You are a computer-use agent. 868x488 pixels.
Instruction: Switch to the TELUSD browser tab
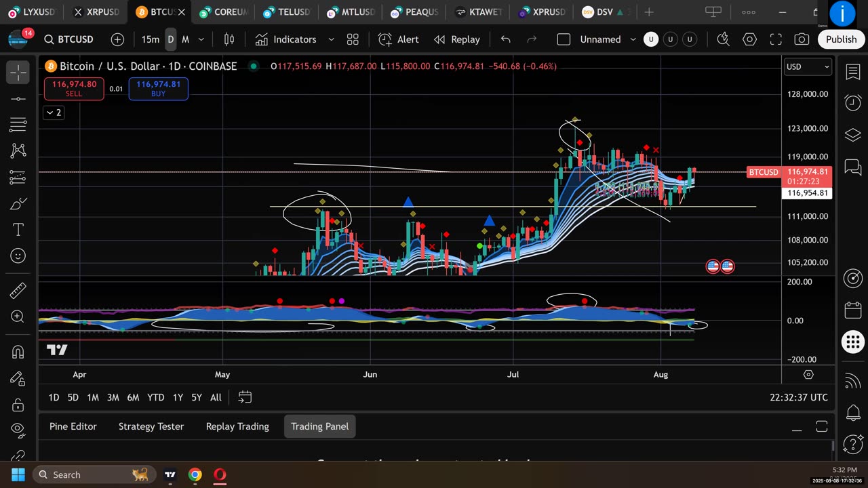click(x=286, y=12)
